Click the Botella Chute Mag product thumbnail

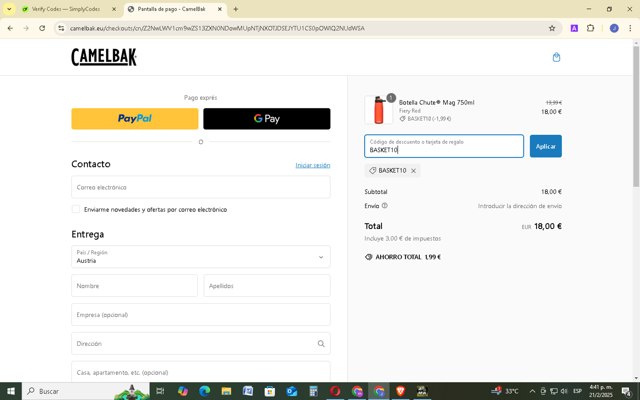coord(379,110)
